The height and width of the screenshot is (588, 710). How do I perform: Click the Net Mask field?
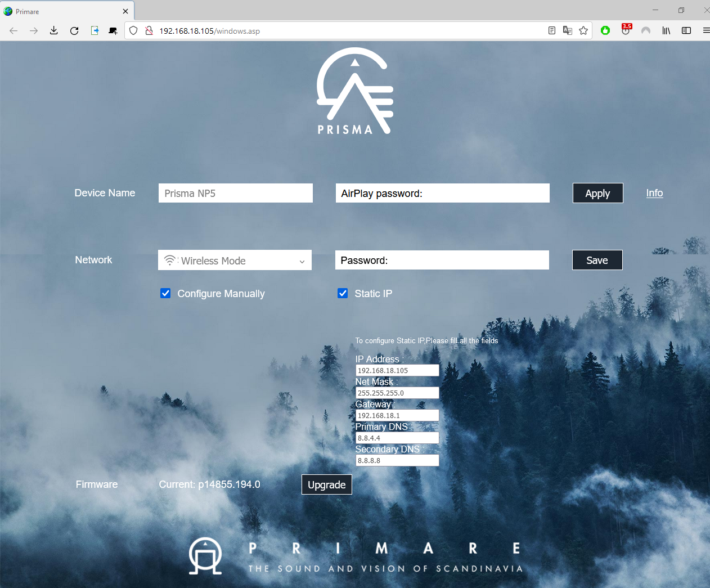[397, 393]
